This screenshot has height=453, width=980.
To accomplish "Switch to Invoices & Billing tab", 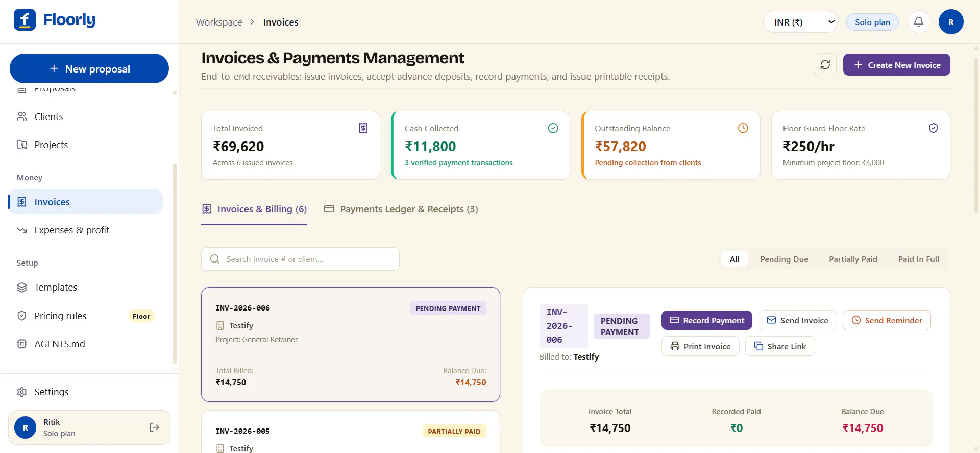I will click(x=254, y=209).
